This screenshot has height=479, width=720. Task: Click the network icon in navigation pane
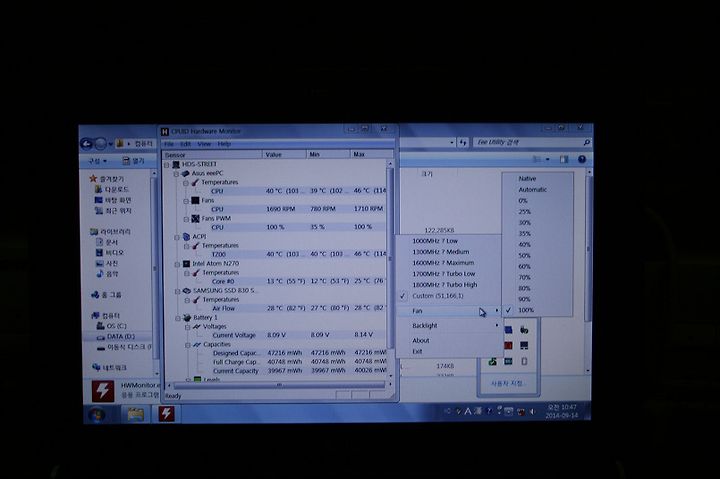(96, 367)
